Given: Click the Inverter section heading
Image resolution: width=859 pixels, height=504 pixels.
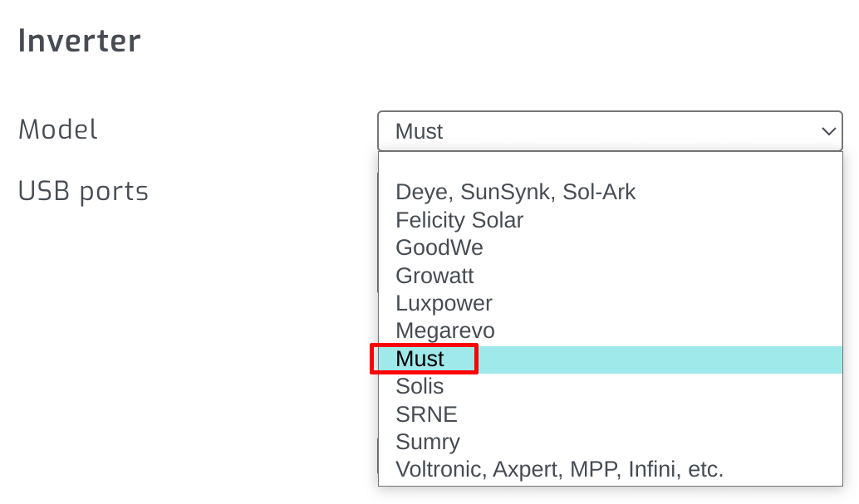Looking at the screenshot, I should tap(79, 40).
